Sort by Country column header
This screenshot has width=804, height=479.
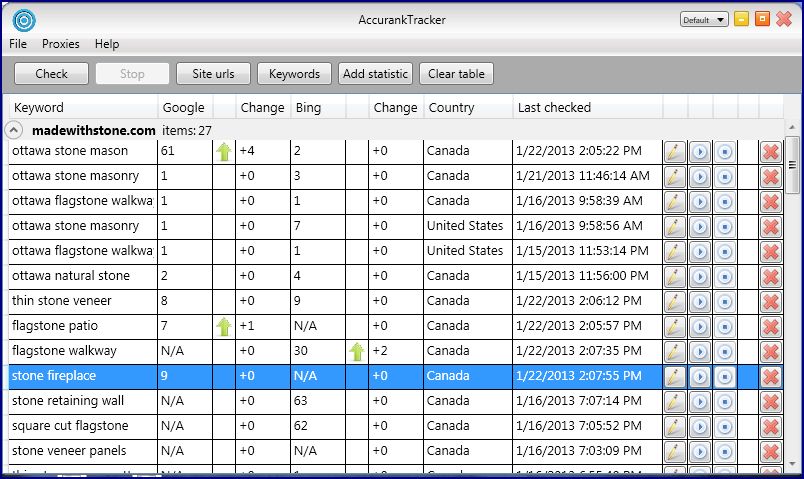click(469, 108)
